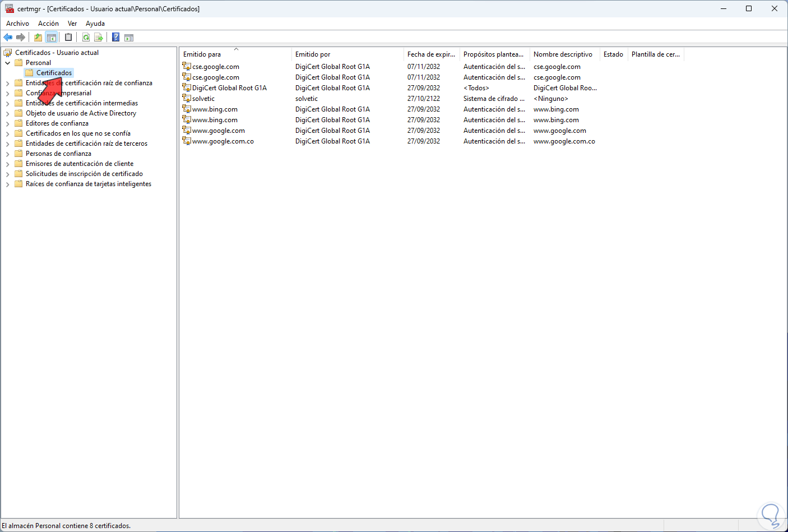Select the Certificados - Usuario actual root label

pos(57,53)
